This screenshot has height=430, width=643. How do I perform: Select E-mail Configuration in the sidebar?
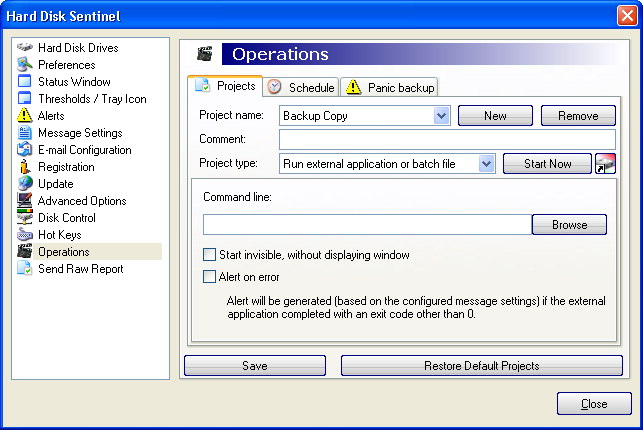[84, 150]
